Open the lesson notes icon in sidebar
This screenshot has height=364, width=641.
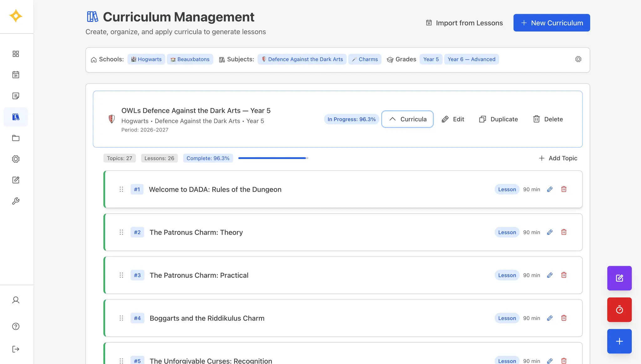pyautogui.click(x=16, y=96)
